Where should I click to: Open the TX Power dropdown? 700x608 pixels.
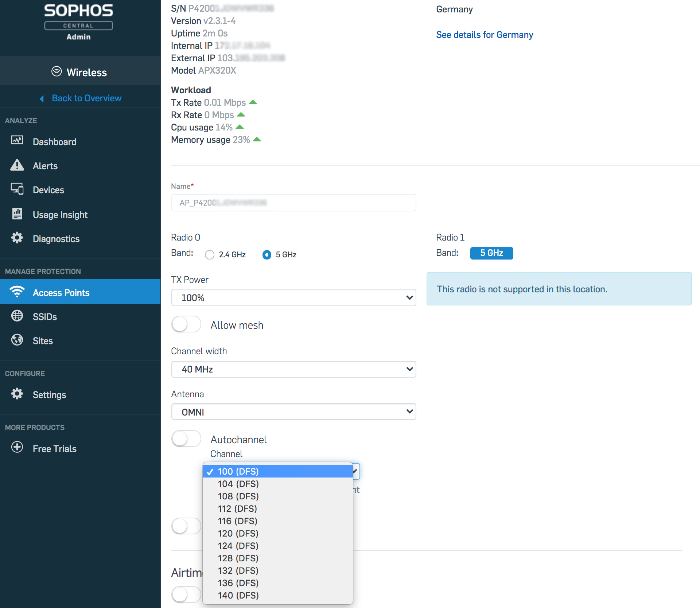(293, 298)
